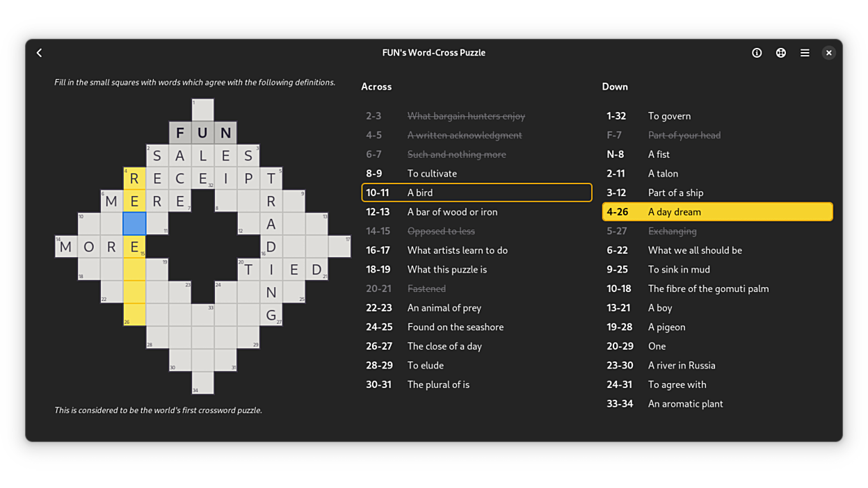
Task: Open the hamburger main menu
Action: pos(805,53)
